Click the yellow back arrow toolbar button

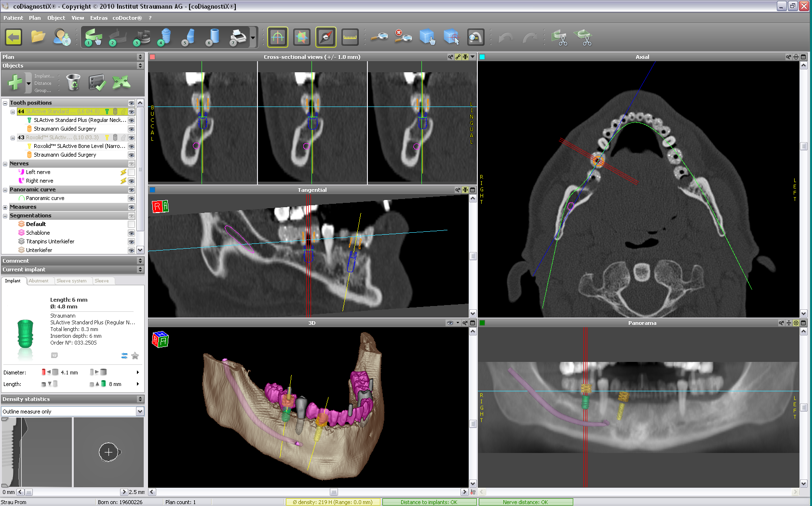(x=14, y=37)
